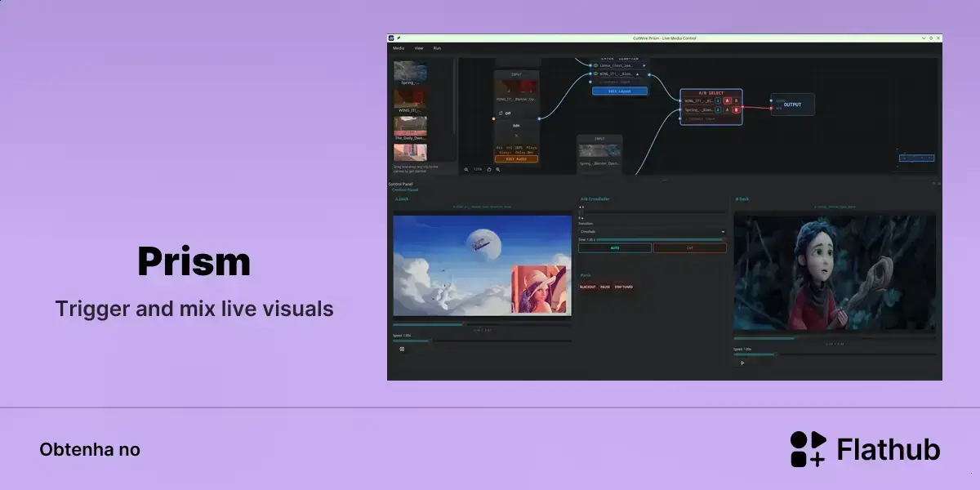Click the Prism app icon in title bar
This screenshot has width=980, height=490.
[391, 38]
